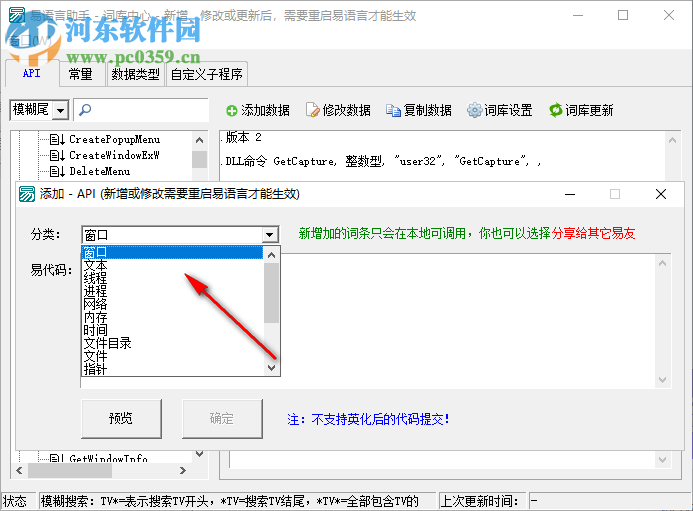
Task: Click the scroll-down arrow of the API tree
Action: (x=199, y=454)
